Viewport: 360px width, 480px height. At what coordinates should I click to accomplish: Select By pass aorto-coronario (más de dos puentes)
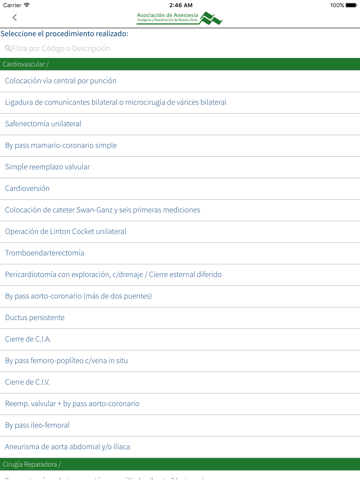click(180, 296)
